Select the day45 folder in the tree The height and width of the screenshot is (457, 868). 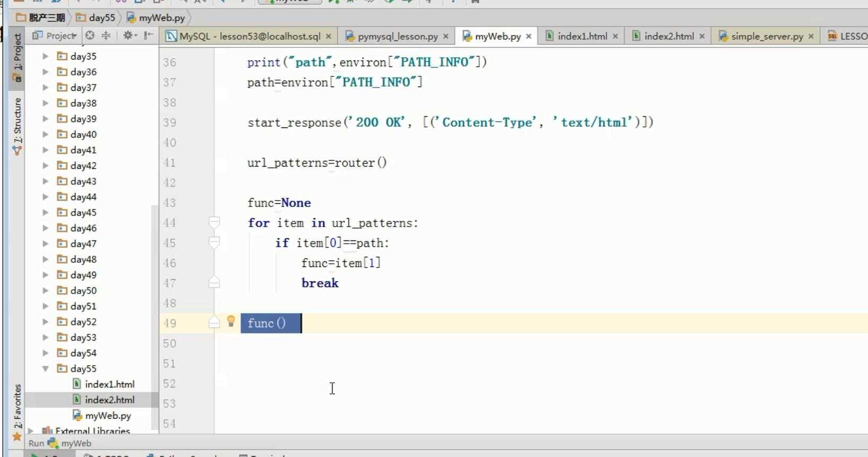click(x=83, y=212)
